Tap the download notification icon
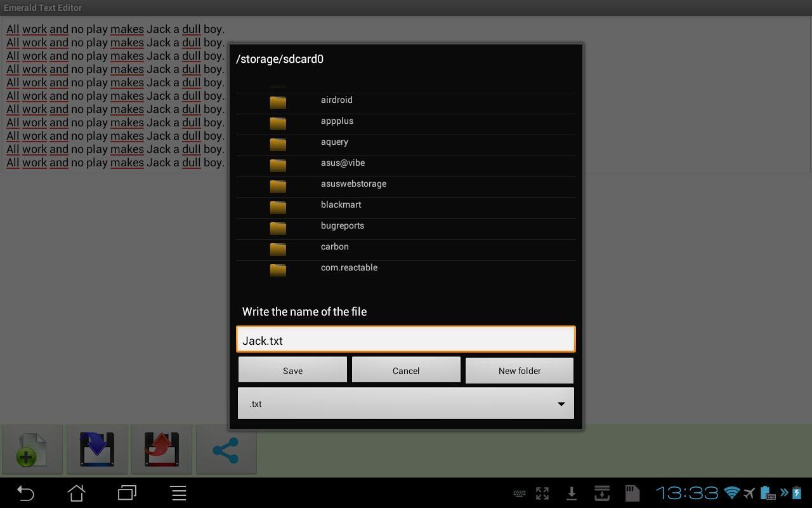 click(572, 493)
